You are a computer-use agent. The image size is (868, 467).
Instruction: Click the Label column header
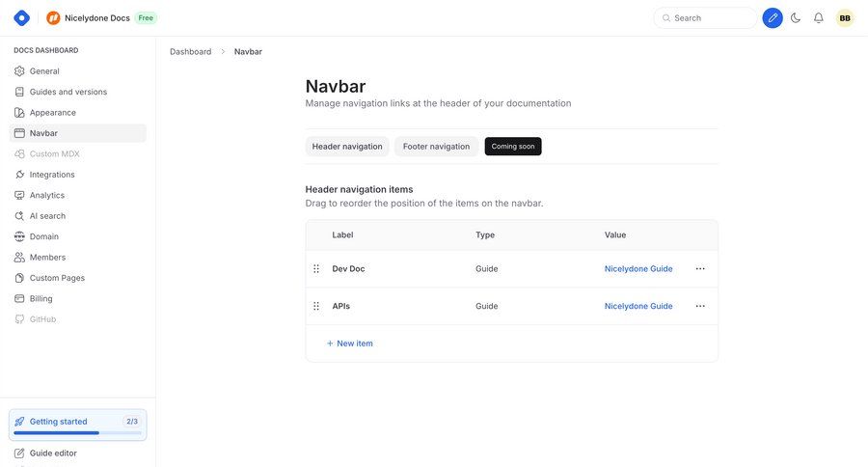342,234
